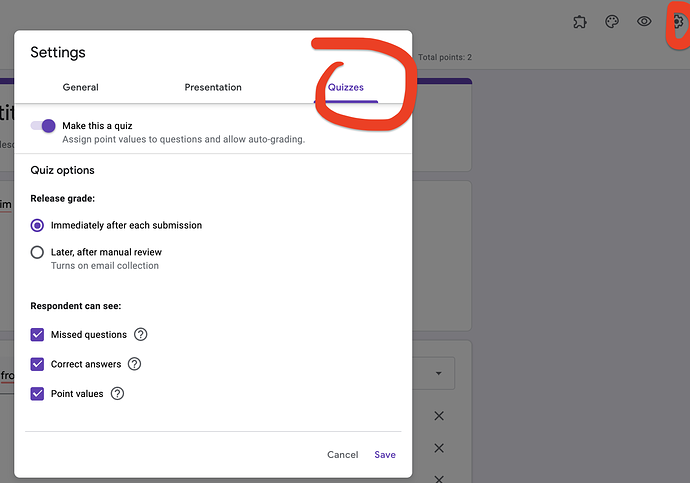Open the settings gear icon
The width and height of the screenshot is (690, 483).
tap(677, 21)
